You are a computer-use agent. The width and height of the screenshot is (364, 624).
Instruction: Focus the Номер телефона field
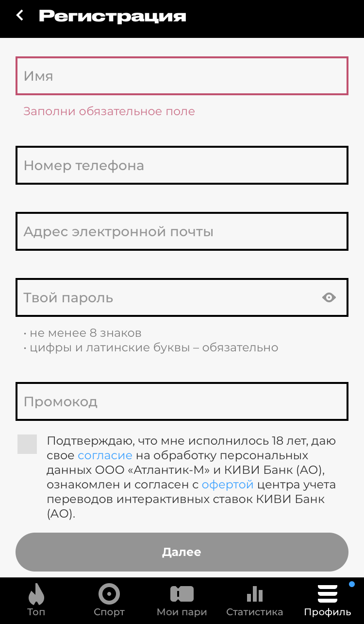pyautogui.click(x=182, y=165)
